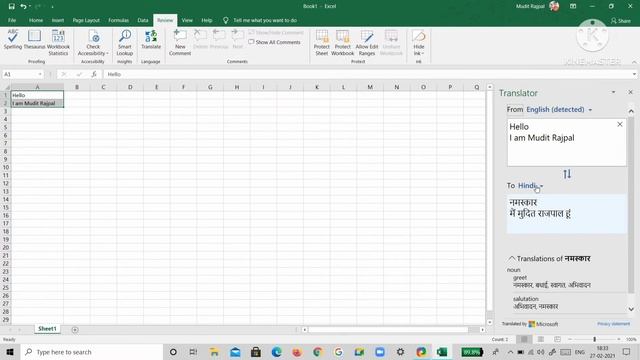Switch to the Home tab
The height and width of the screenshot is (360, 640).
[x=36, y=20]
